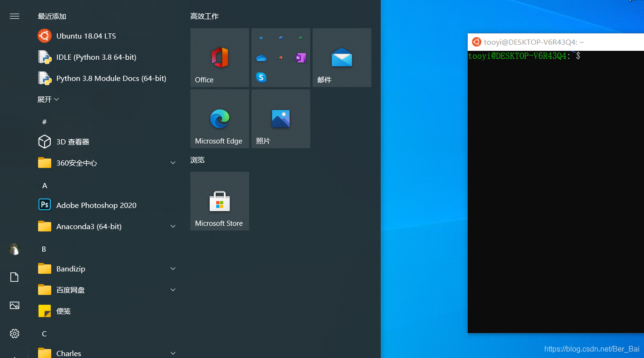Open IDLE (Python 3.8 64-bit)
Screen dimensions: 644x358
point(96,57)
